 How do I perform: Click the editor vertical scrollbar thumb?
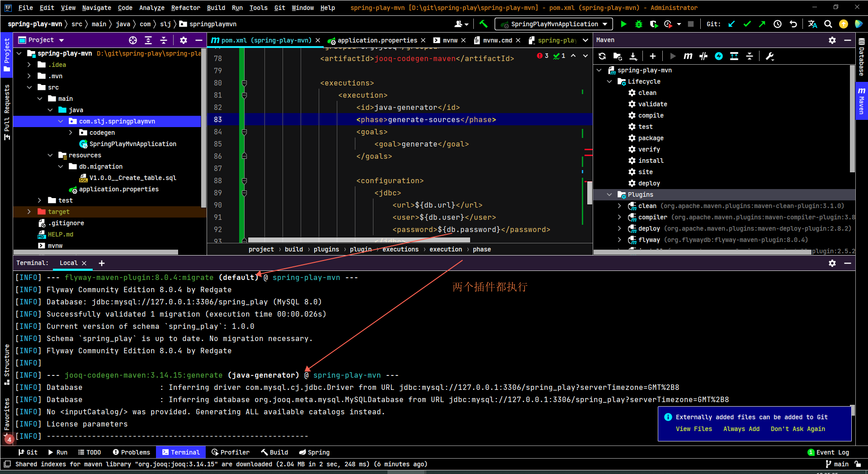(x=590, y=193)
